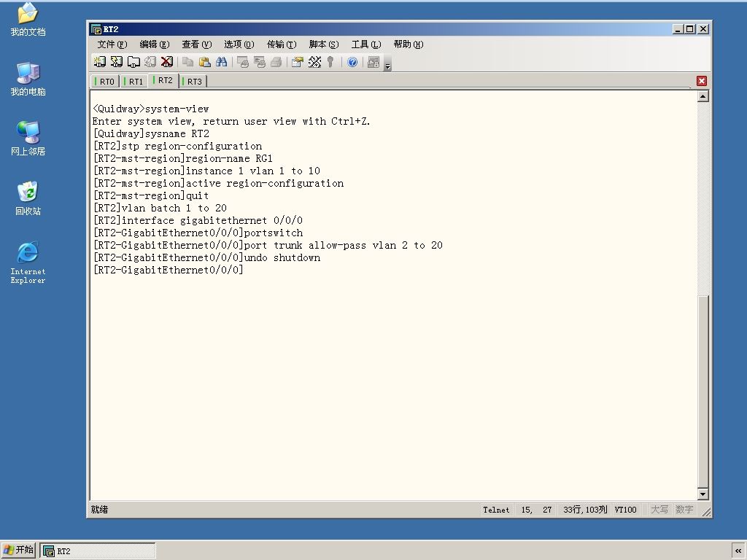Click the last empty GigabitEthernet0/0/0 prompt
Viewport: 747px width, 560px height.
click(168, 270)
